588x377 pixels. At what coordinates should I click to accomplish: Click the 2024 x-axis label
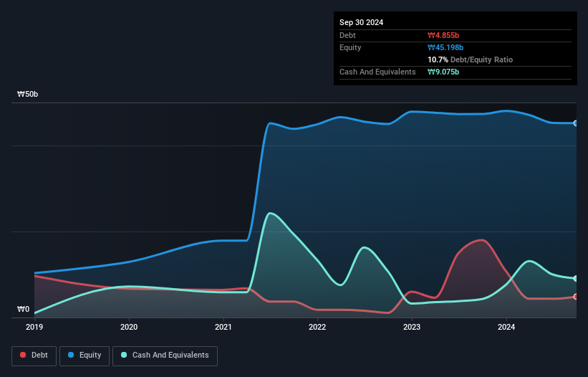pos(506,327)
